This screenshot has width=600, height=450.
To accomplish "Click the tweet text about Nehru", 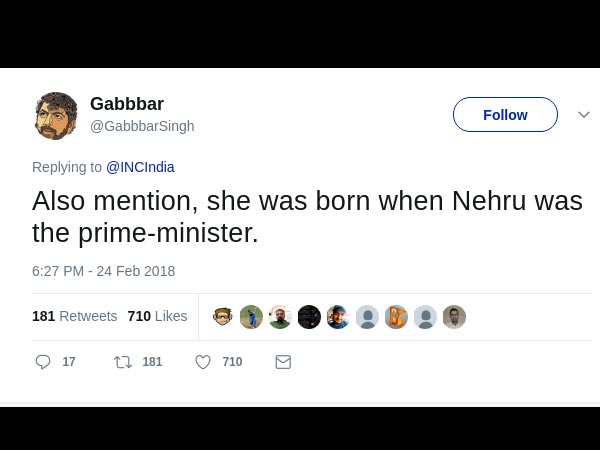I will point(307,216).
